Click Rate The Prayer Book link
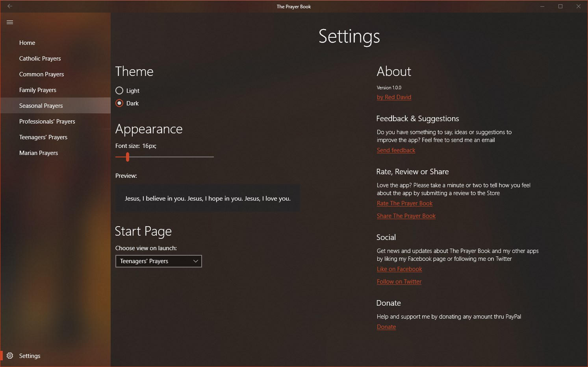The image size is (588, 367). tap(404, 203)
